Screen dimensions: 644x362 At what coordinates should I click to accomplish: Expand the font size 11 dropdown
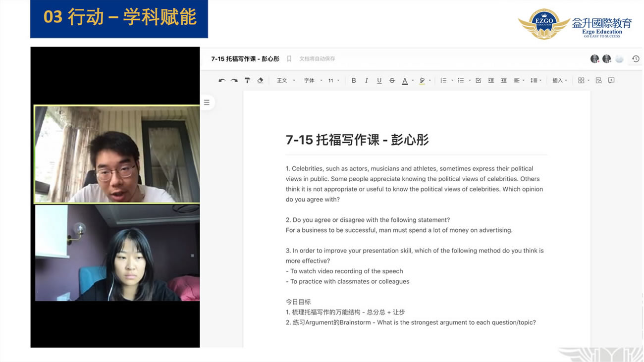click(x=334, y=80)
